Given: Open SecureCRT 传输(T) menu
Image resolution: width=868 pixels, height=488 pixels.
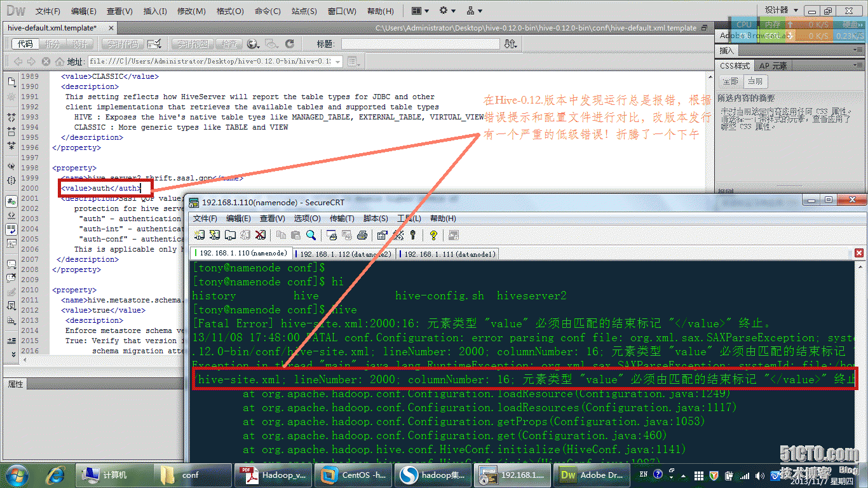Looking at the screenshot, I should coord(342,218).
